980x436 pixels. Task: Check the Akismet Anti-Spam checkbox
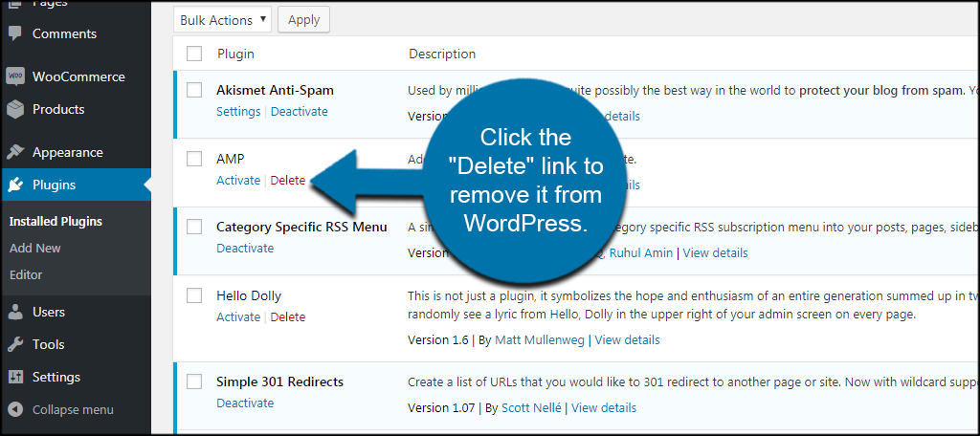pos(194,90)
